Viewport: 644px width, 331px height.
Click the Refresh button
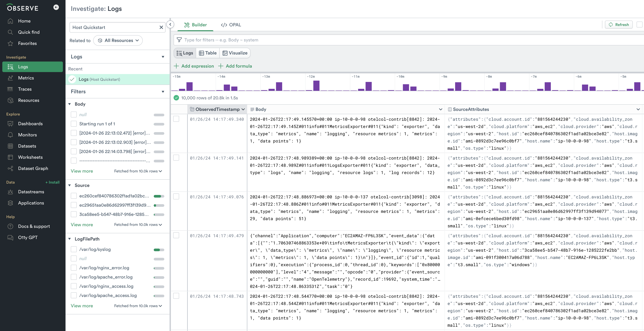(x=619, y=25)
